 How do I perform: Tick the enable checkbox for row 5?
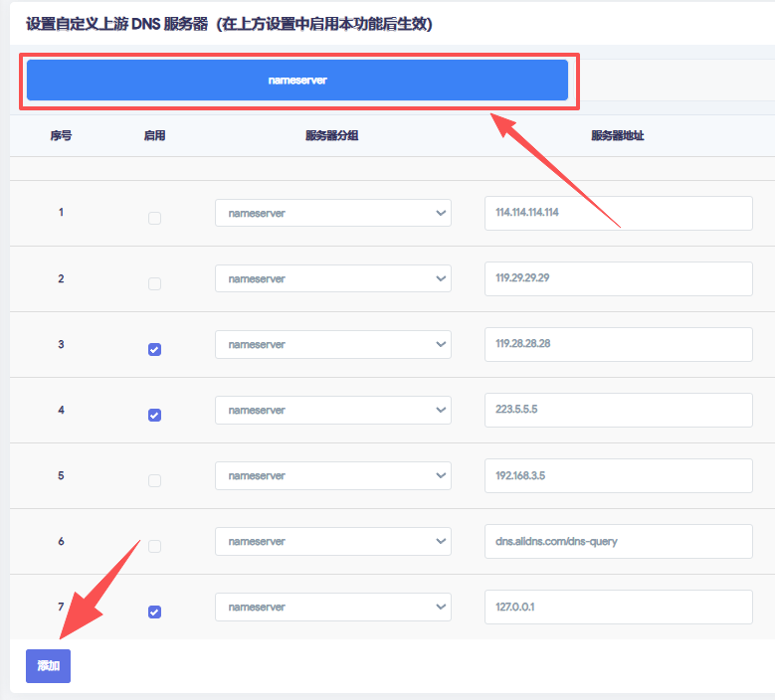(154, 480)
